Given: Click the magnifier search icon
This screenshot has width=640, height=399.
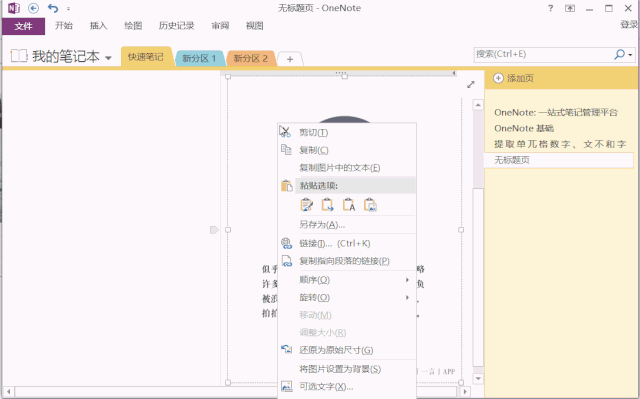Looking at the screenshot, I should pos(619,54).
